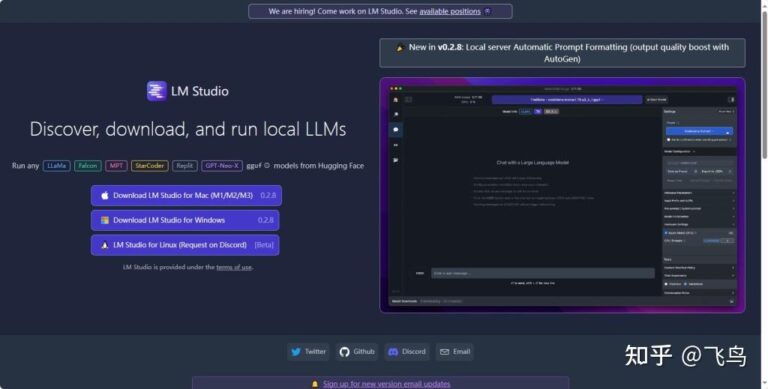The image size is (768, 389).
Task: Select the Replit model tag
Action: [x=185, y=166]
